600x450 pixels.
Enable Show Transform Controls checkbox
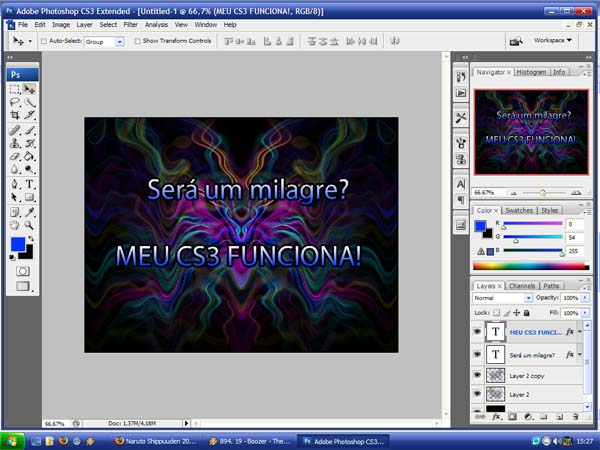[137, 41]
